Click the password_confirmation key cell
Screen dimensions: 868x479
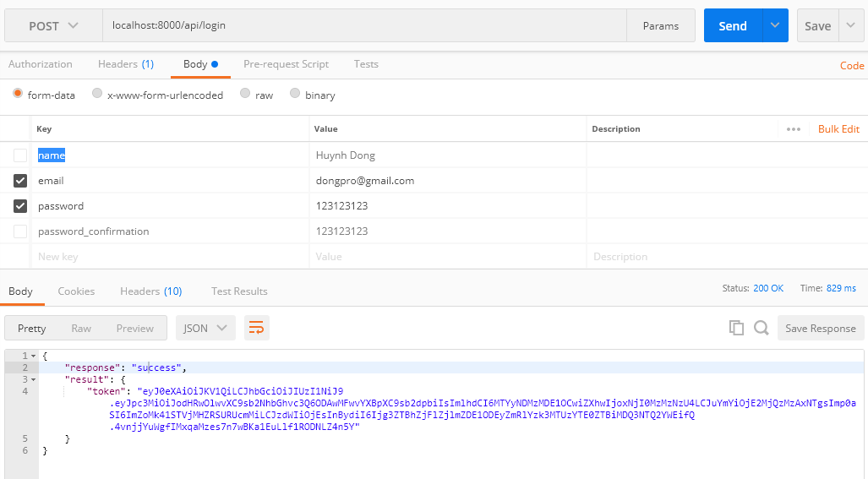click(x=170, y=231)
